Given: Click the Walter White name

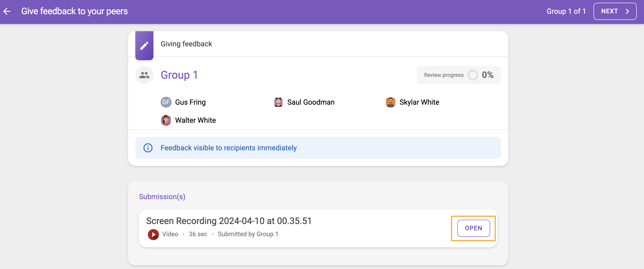Looking at the screenshot, I should (x=196, y=120).
